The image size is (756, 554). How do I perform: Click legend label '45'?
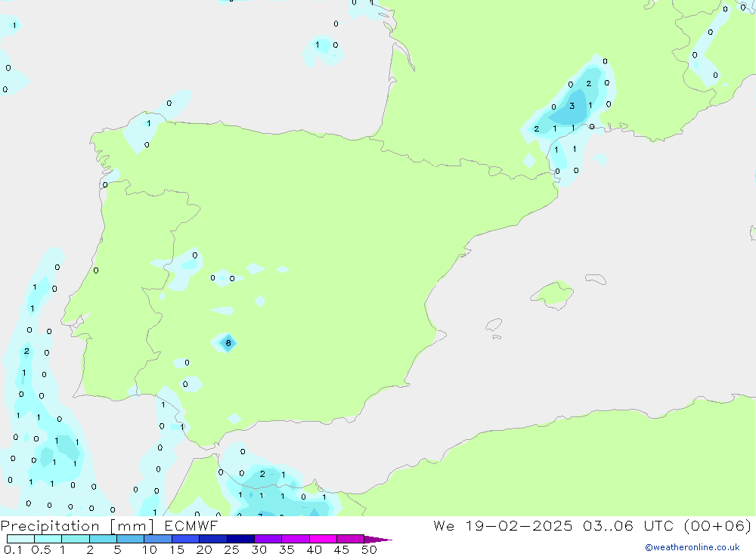tap(342, 549)
